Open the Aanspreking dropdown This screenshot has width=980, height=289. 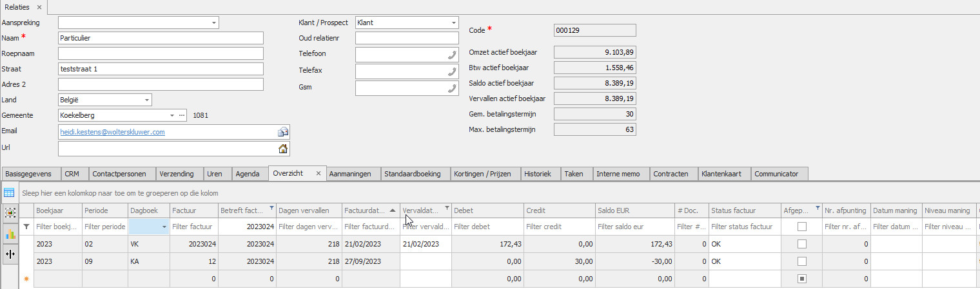(x=213, y=23)
